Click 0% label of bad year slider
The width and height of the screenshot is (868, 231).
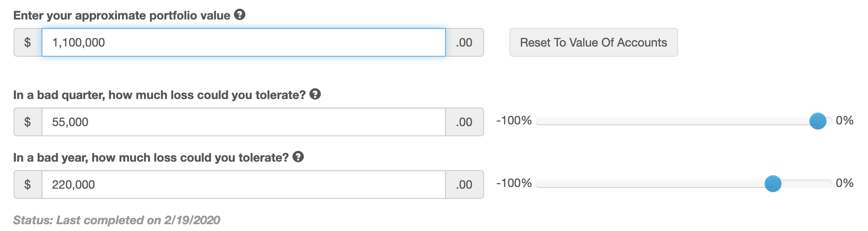click(x=844, y=183)
